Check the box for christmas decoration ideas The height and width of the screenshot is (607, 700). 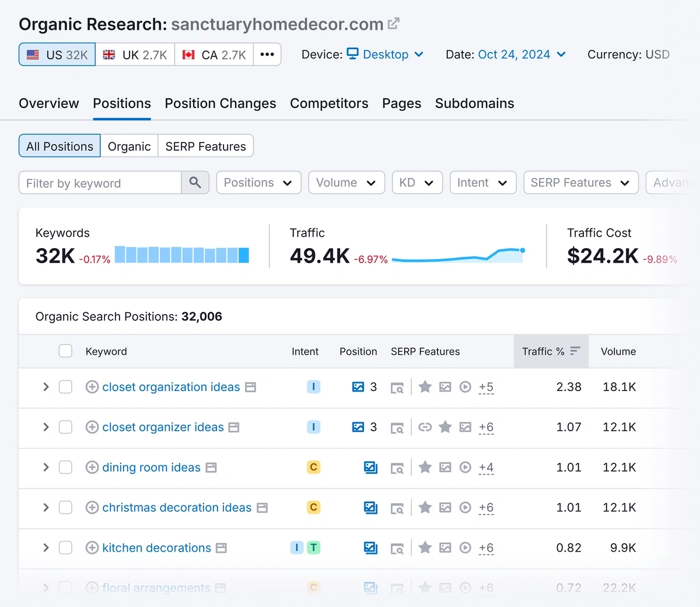pyautogui.click(x=65, y=508)
